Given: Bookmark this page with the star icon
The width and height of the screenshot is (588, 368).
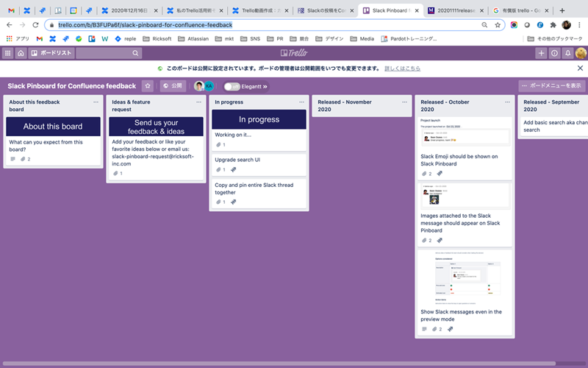Looking at the screenshot, I should coord(498,25).
